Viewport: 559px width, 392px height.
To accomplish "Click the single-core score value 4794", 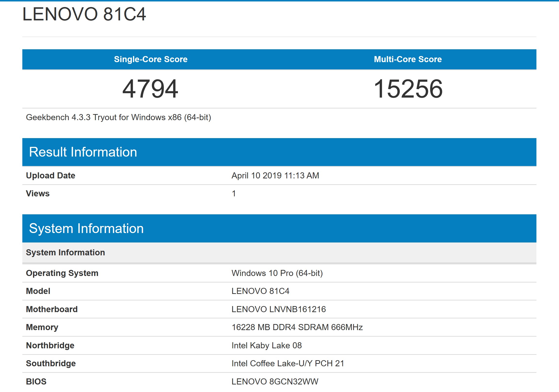I will pos(150,89).
